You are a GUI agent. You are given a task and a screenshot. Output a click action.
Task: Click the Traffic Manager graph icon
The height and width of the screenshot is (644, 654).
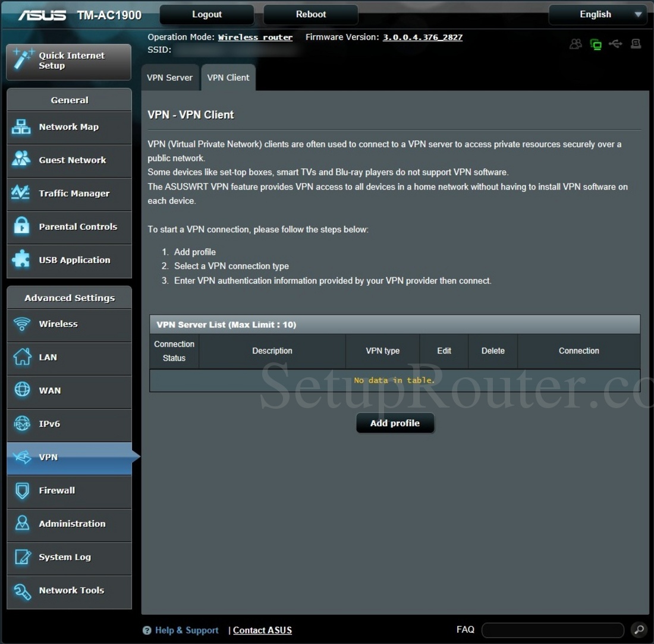click(20, 192)
